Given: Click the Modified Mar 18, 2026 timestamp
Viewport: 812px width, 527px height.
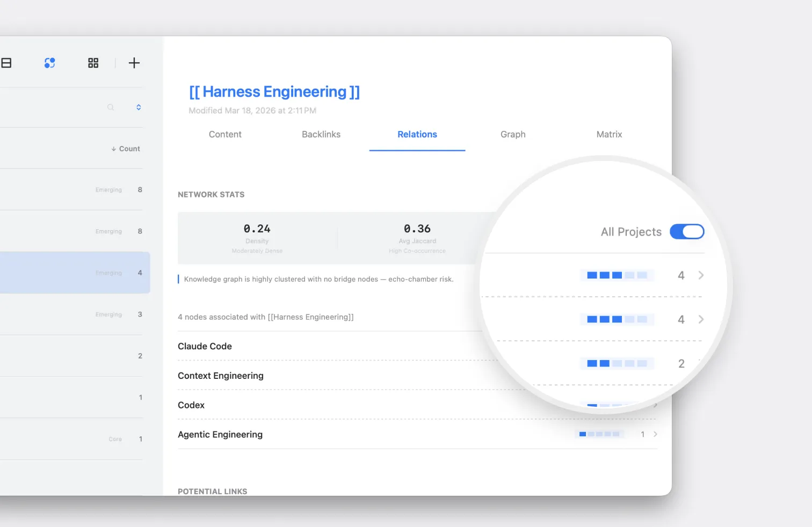Looking at the screenshot, I should (x=252, y=111).
